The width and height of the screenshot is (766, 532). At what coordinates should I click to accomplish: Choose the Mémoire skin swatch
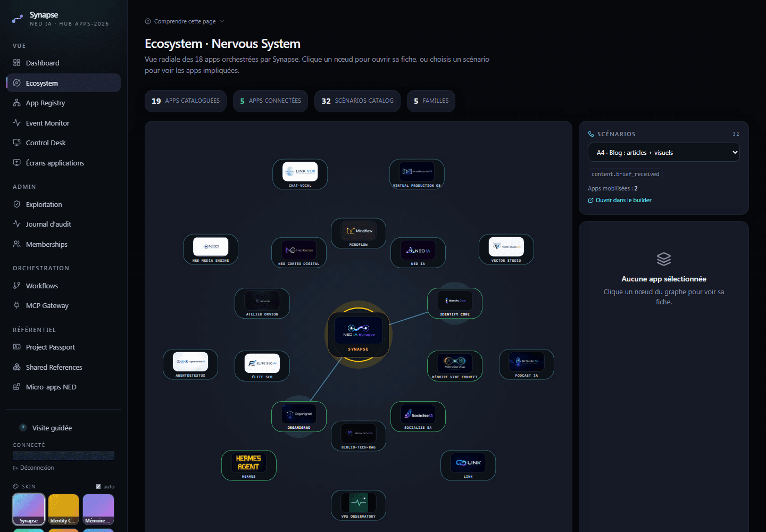[x=98, y=509]
